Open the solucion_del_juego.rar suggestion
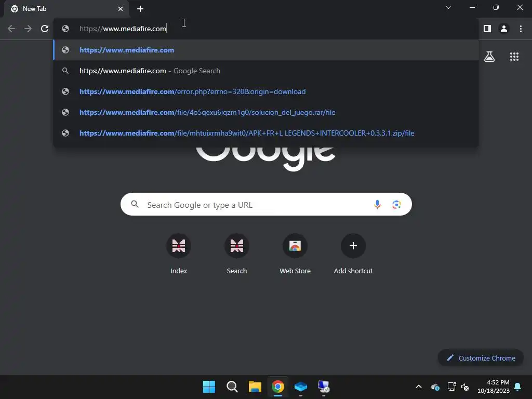The image size is (532, 399). (266, 112)
